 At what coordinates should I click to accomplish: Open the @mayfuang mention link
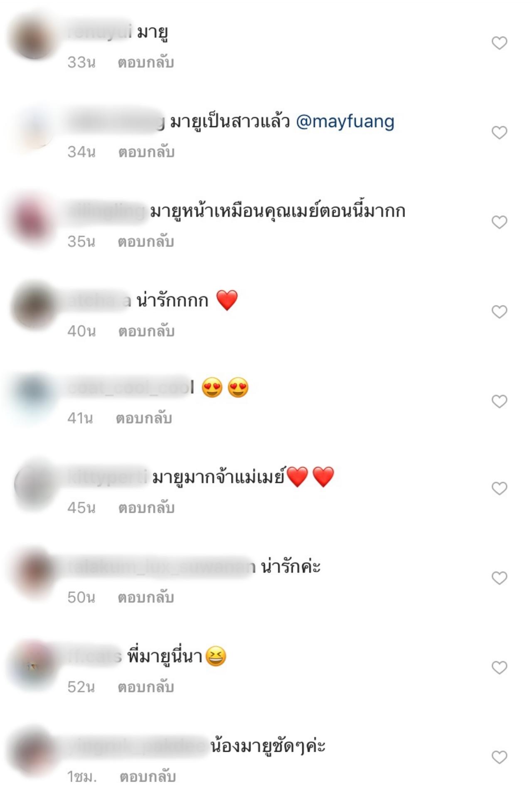pos(345,122)
